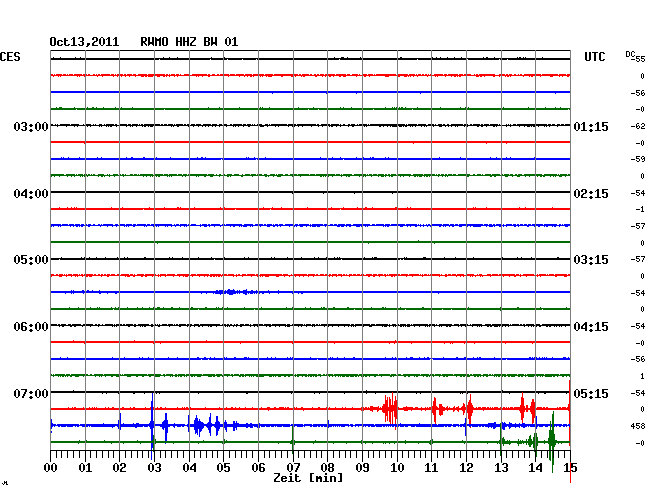Viewport: 650px width, 494px height.
Task: Click the blue trace spike at minute 03
Action: 152,425
